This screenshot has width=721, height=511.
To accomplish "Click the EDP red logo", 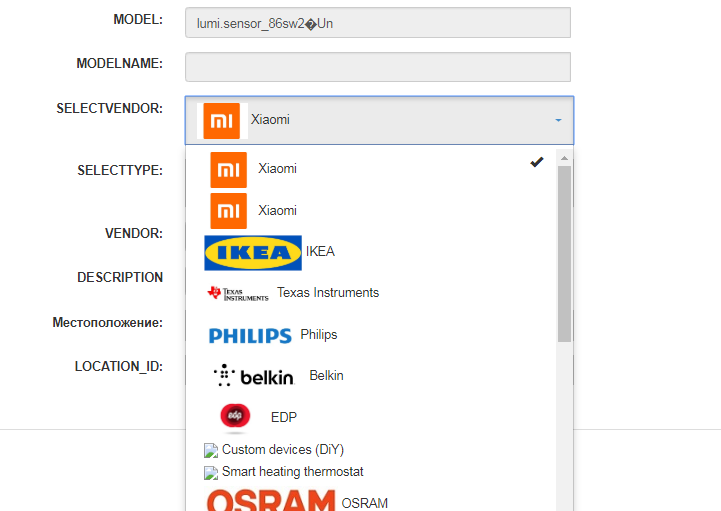I will [235, 417].
